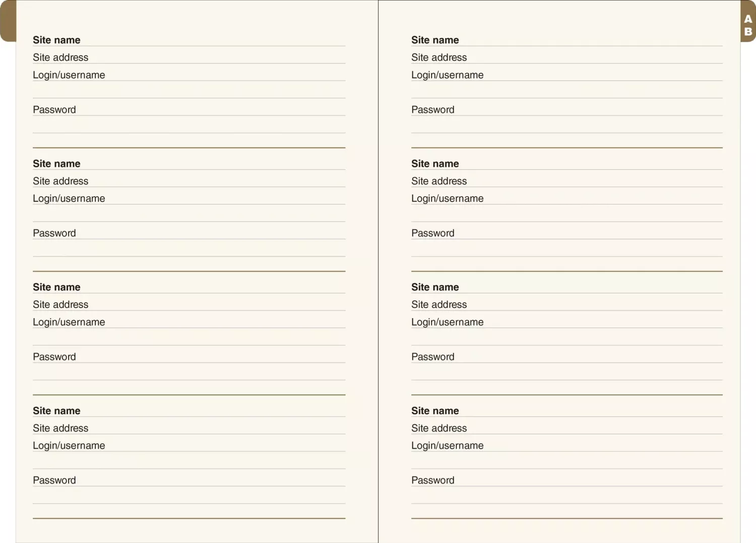Click "Site address" in left page's first entry
This screenshot has height=543, width=756.
[x=60, y=57]
